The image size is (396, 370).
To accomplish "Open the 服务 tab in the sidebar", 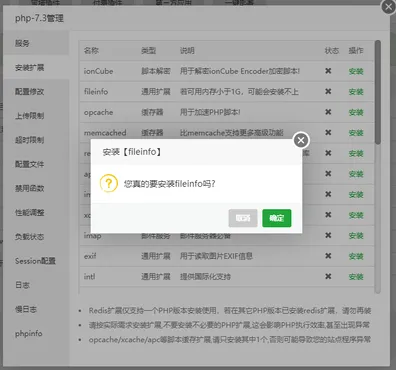I will [36, 43].
